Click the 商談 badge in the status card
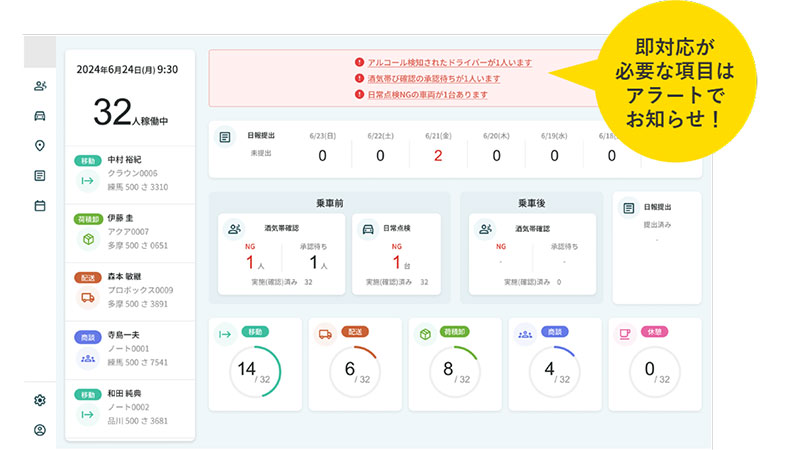The image size is (800, 450). (x=555, y=332)
